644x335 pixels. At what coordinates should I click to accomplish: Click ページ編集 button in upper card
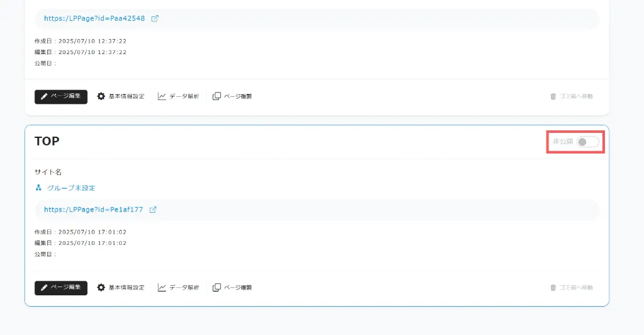point(61,96)
